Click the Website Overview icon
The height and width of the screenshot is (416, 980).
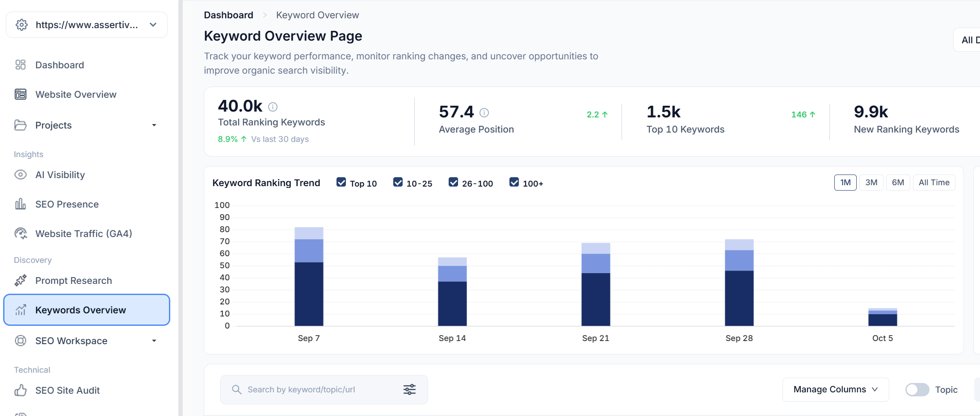pos(21,94)
